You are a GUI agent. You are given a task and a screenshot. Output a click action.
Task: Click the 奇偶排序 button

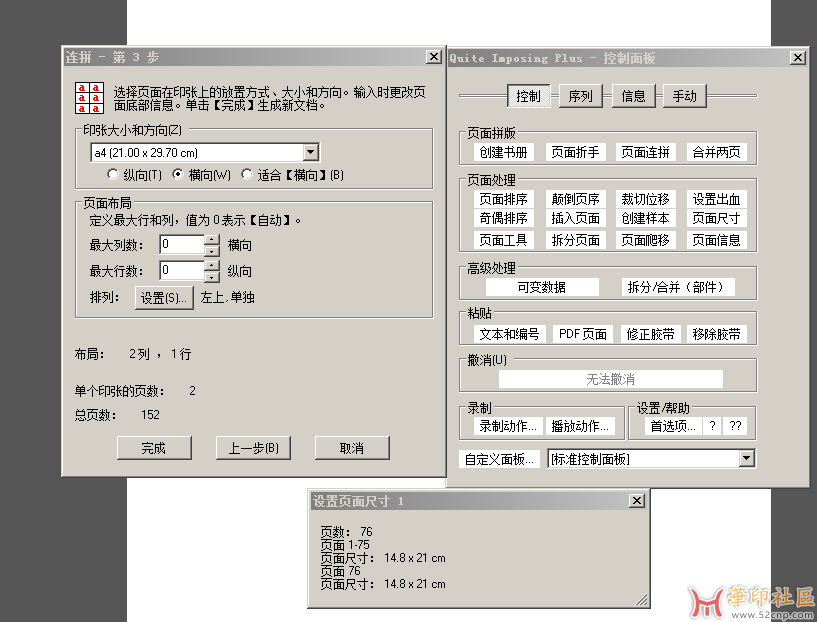(x=503, y=218)
